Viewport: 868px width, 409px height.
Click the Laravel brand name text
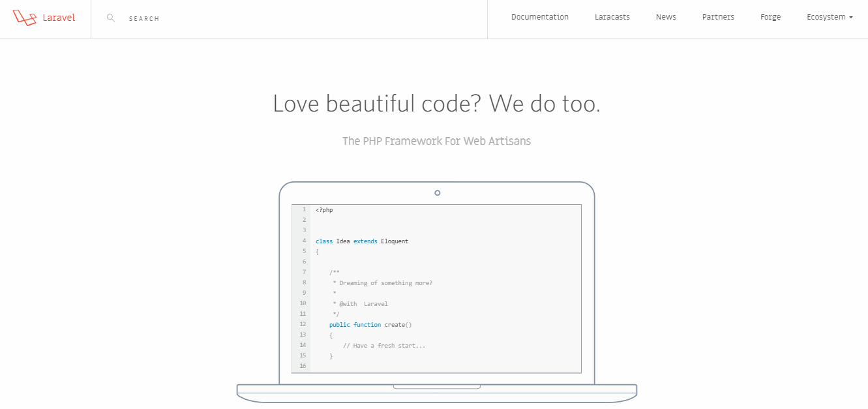(59, 18)
